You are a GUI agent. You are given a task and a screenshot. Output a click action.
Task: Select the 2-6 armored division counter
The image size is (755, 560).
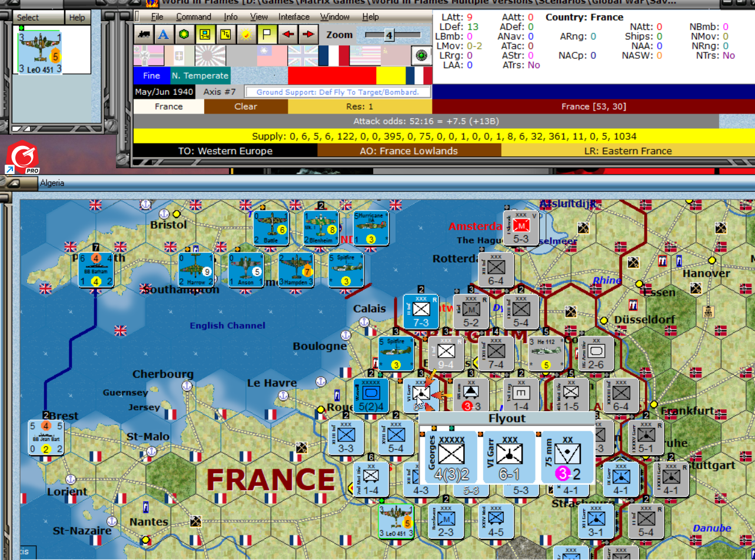[596, 354]
